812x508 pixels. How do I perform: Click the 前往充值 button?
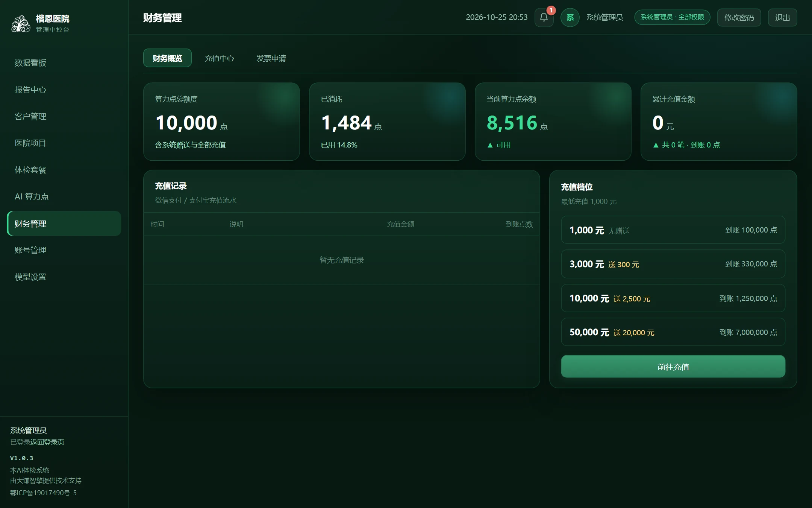pos(673,367)
